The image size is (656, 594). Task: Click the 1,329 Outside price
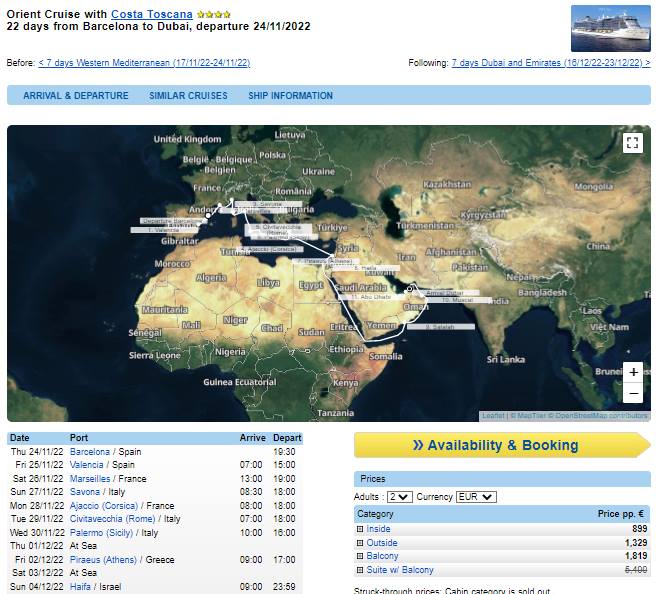[636, 543]
